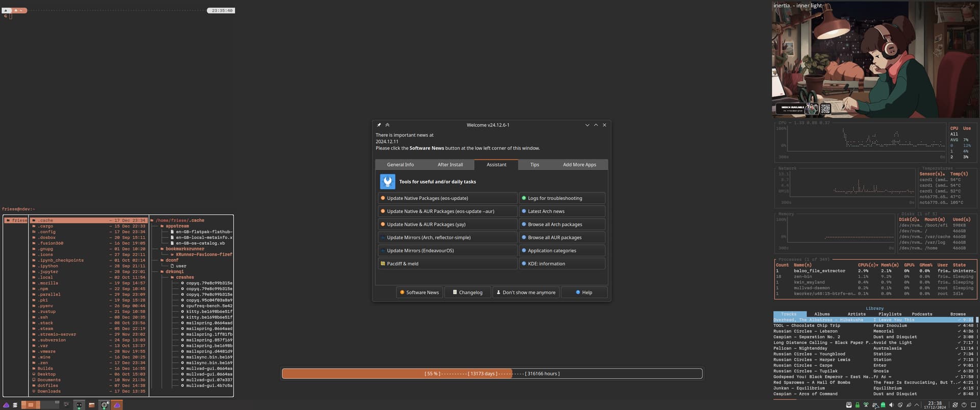Viewport: 980px width, 410px height.
Task: Click the globe tray icon
Action: 900,405
